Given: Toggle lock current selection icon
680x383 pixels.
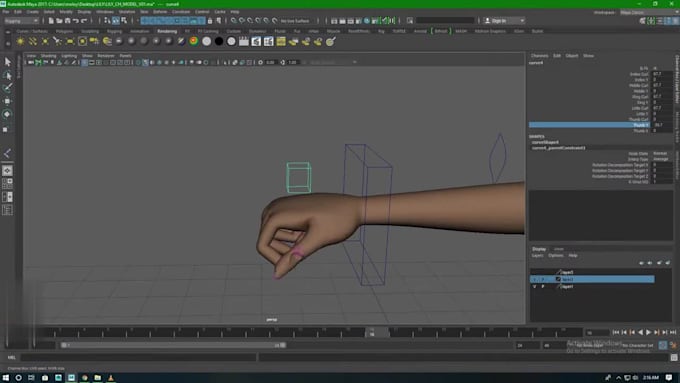Looking at the screenshot, I should coord(210,20).
